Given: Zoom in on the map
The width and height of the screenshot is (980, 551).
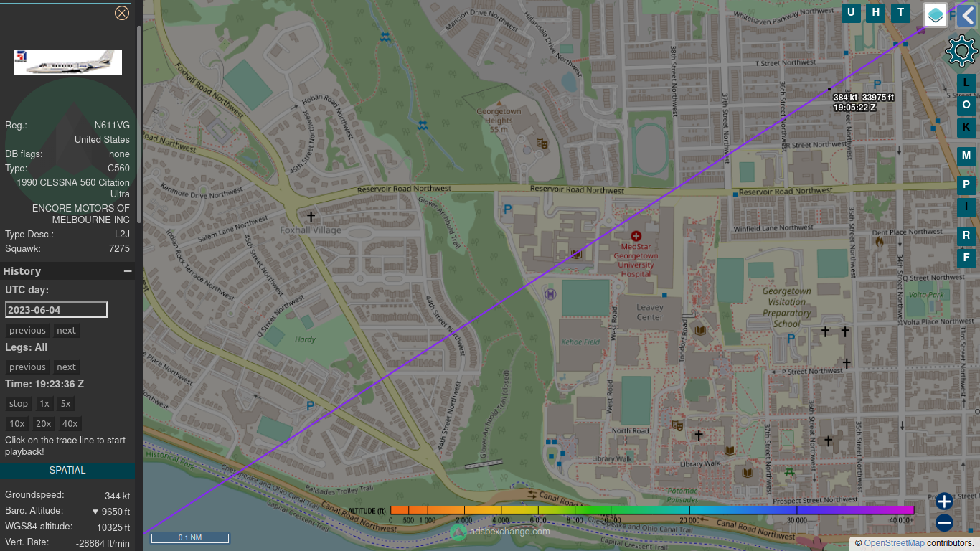Looking at the screenshot, I should (x=944, y=501).
